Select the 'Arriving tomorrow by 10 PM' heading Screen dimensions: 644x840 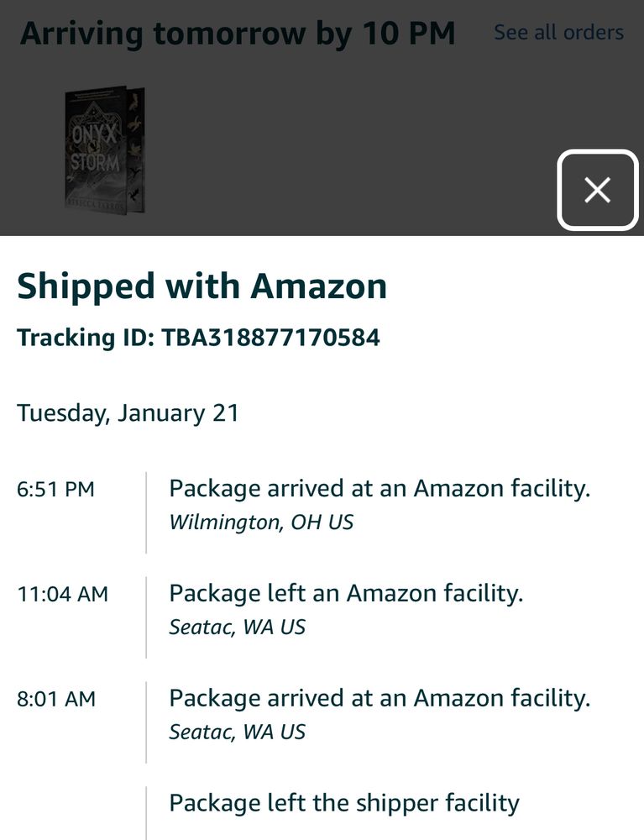pos(238,34)
